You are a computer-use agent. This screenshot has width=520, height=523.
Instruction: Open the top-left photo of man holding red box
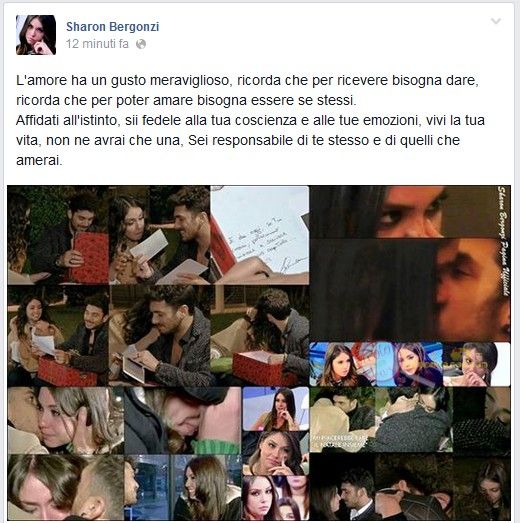point(58,235)
